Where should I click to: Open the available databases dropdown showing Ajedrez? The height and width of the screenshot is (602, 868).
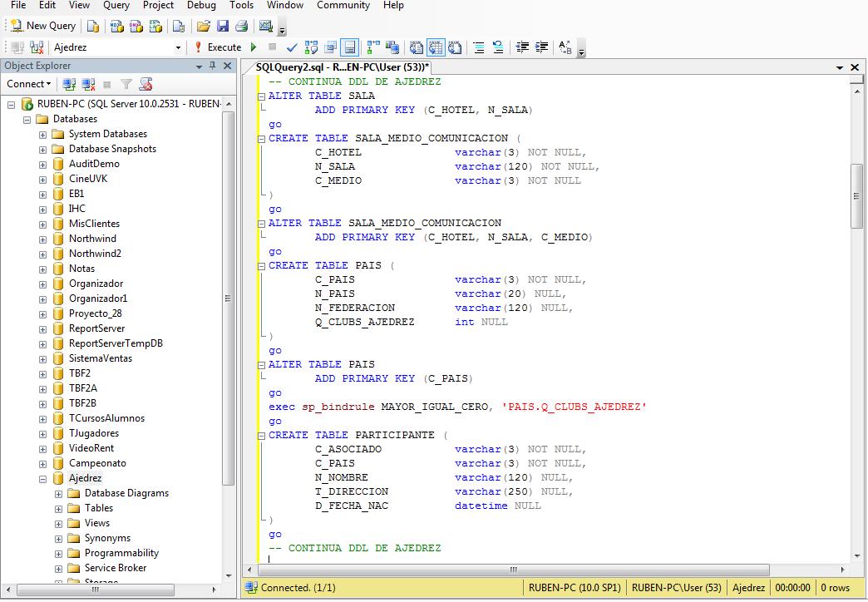[178, 47]
